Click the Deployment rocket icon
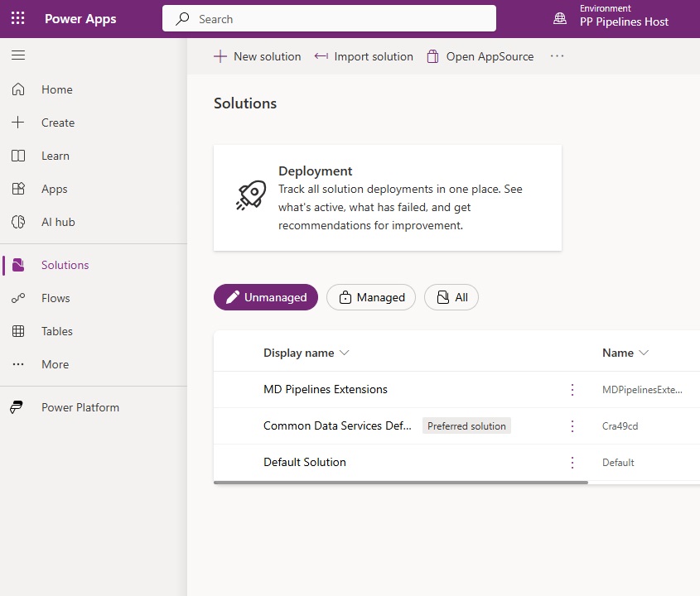 (251, 195)
